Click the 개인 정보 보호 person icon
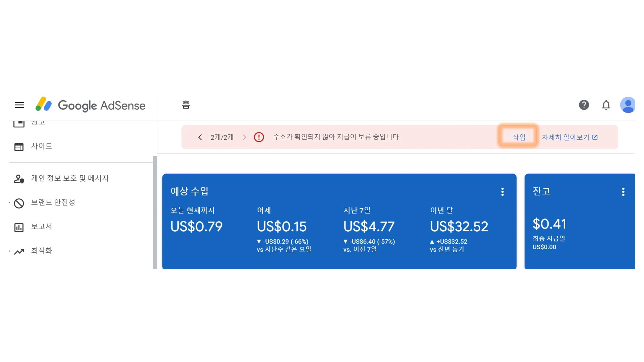 coord(19,178)
